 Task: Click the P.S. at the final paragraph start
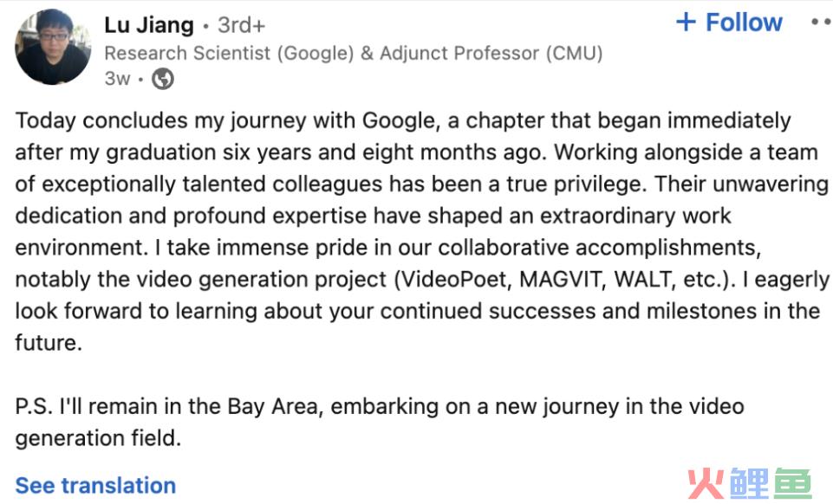tap(34, 406)
